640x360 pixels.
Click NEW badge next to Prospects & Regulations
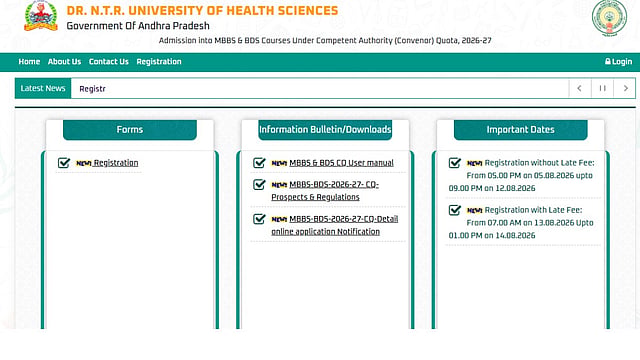tap(279, 185)
